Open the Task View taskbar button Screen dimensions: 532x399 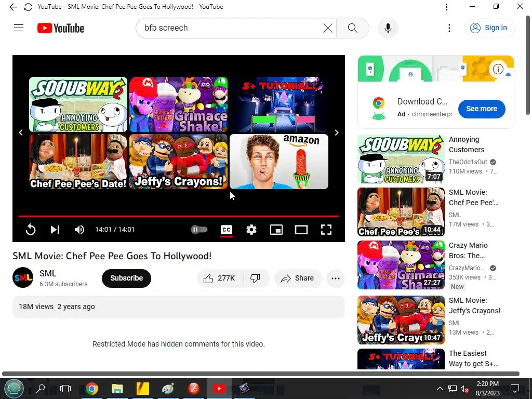65,389
